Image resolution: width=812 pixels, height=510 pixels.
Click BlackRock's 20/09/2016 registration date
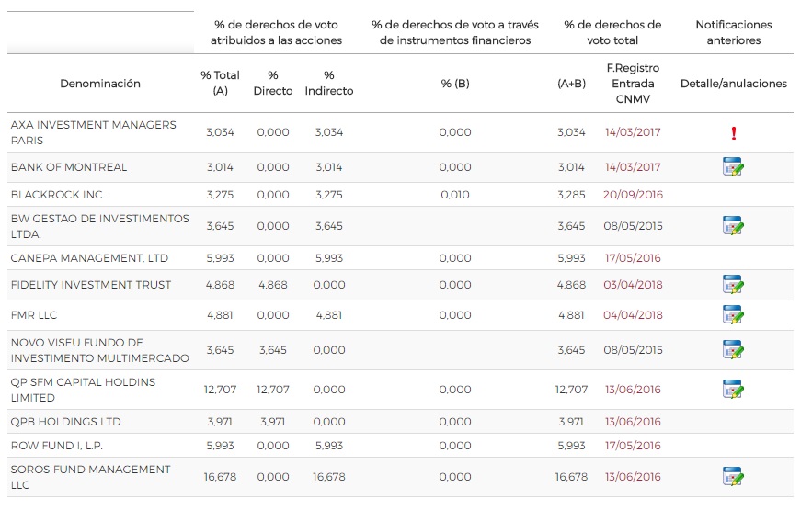(633, 195)
